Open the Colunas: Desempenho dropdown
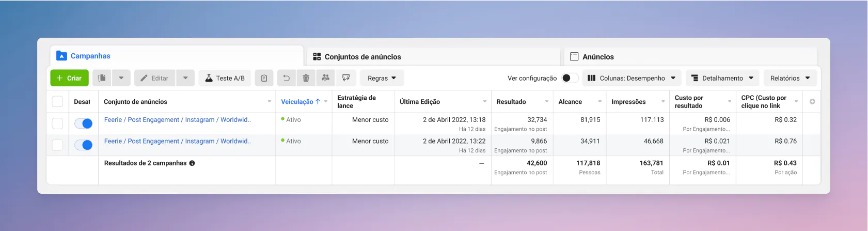Image resolution: width=868 pixels, height=231 pixels. click(632, 78)
